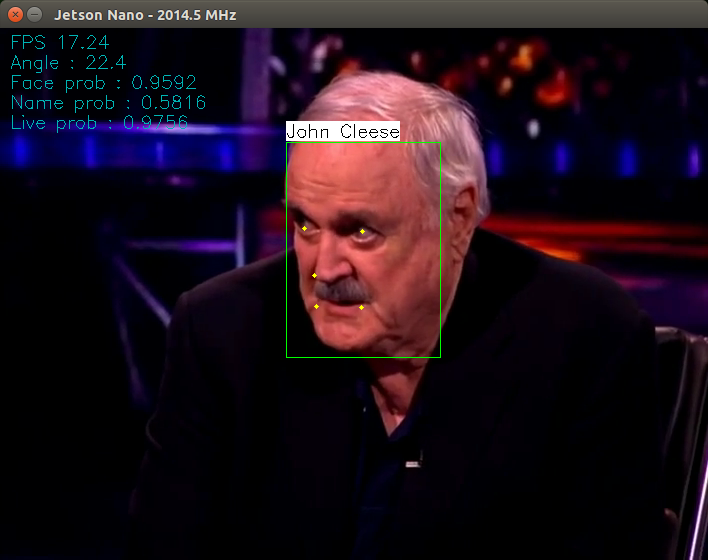Close the Jetson Nano window
The height and width of the screenshot is (560, 708).
click(15, 14)
